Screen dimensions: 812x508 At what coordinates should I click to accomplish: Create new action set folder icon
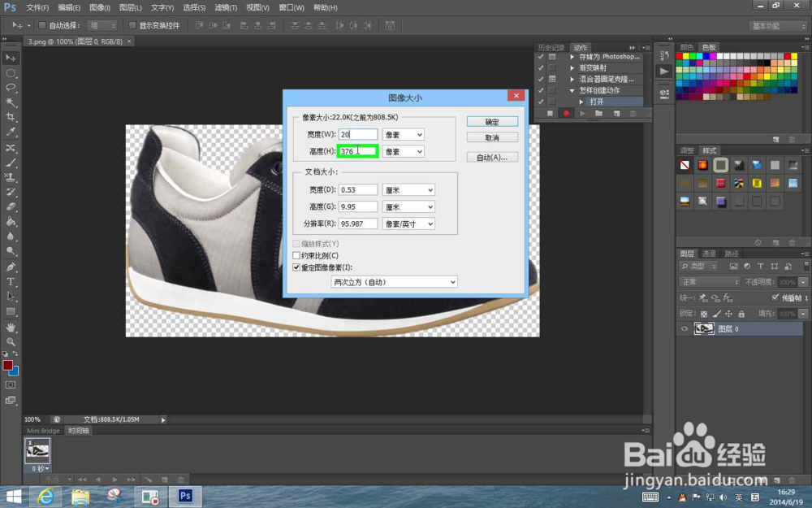click(x=599, y=113)
